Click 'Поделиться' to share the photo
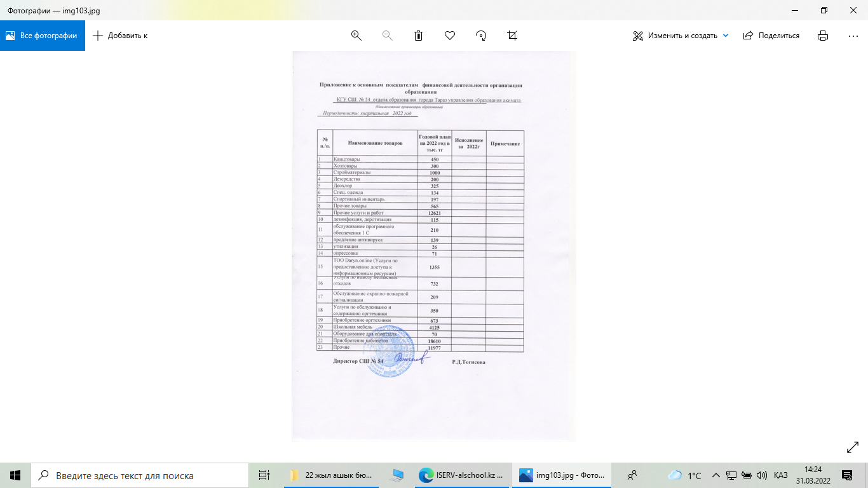Viewport: 868px width, 488px height. point(771,36)
